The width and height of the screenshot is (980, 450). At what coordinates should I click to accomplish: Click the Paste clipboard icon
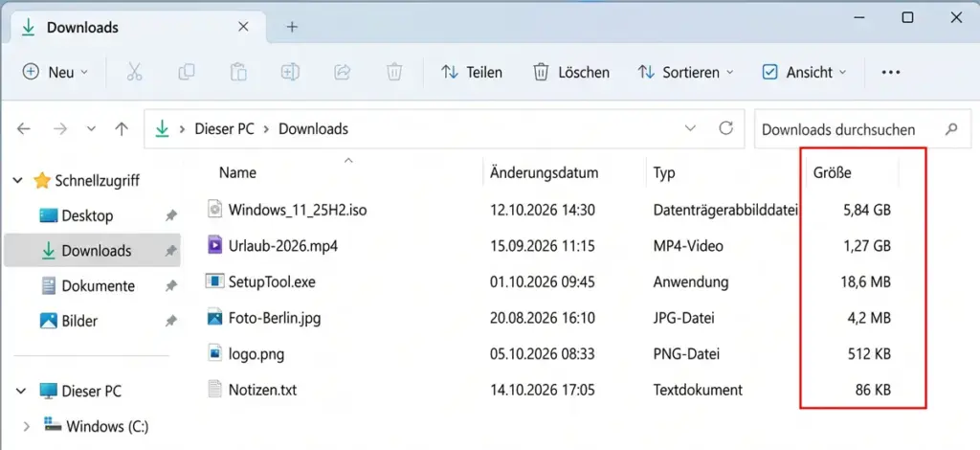[x=238, y=73]
